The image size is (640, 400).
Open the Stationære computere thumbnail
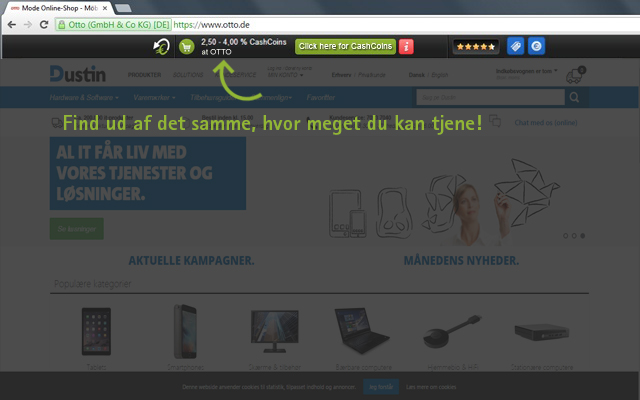(542, 332)
